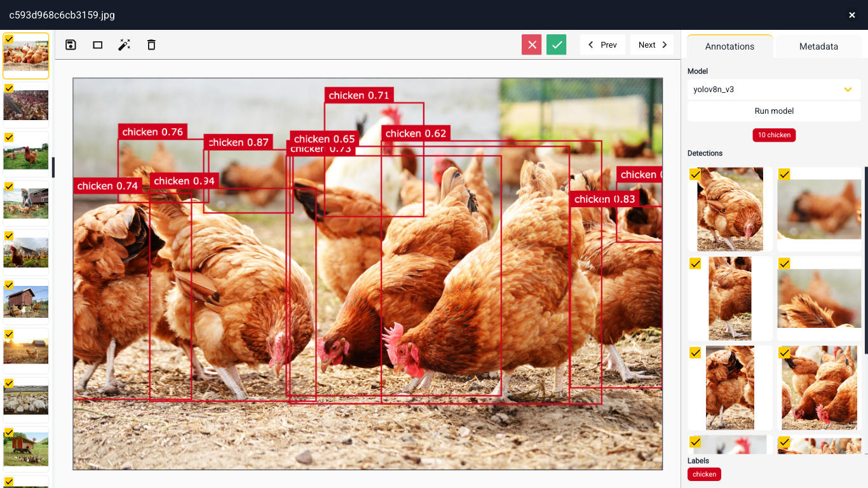Image resolution: width=868 pixels, height=488 pixels.
Task: Open the white chickens flock thumbnail
Action: click(x=26, y=400)
